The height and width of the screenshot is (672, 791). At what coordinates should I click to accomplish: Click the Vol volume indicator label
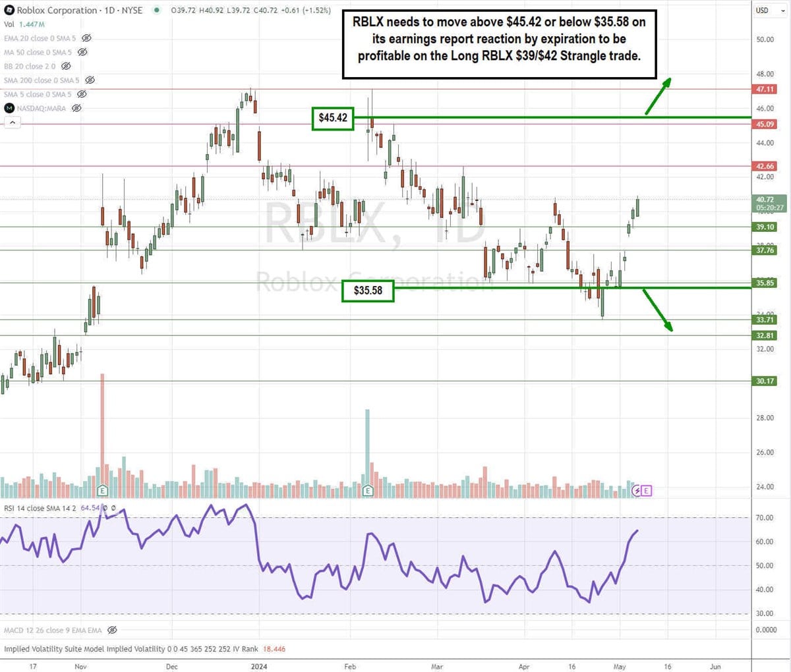[10, 24]
